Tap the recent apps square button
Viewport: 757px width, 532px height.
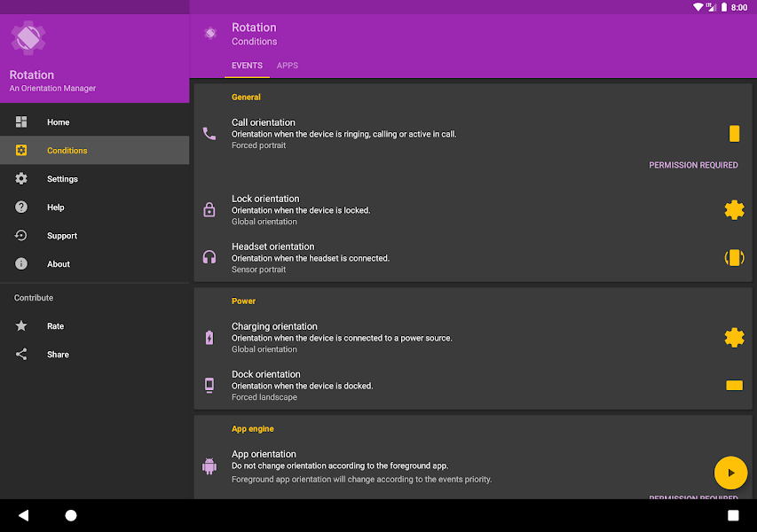point(733,516)
